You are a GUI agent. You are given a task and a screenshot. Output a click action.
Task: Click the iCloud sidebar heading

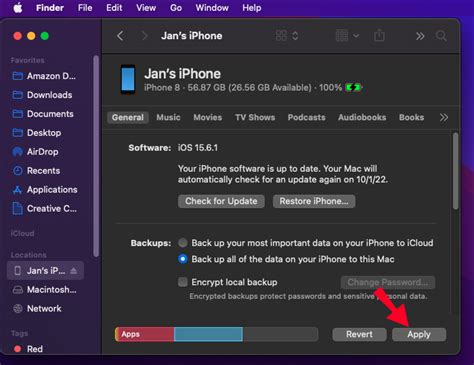[x=22, y=233]
